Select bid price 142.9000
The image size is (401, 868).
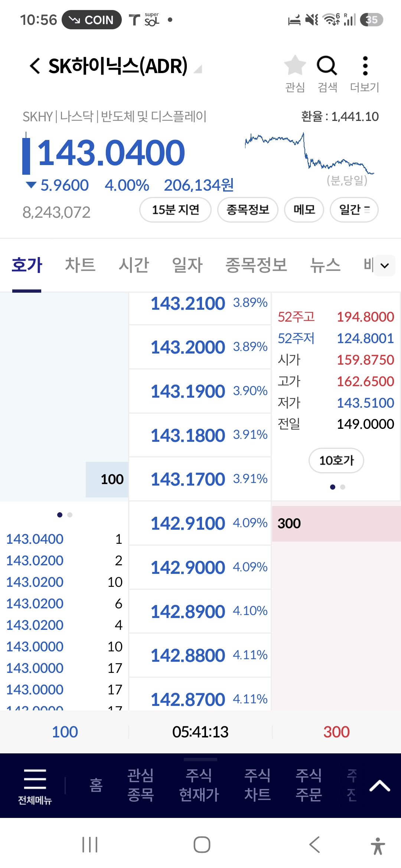click(200, 568)
